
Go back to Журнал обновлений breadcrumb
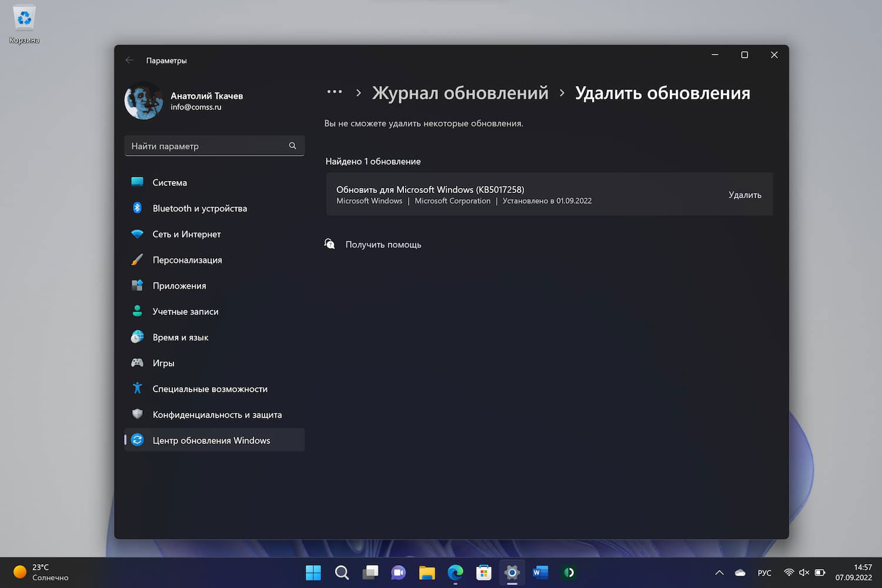coord(460,93)
